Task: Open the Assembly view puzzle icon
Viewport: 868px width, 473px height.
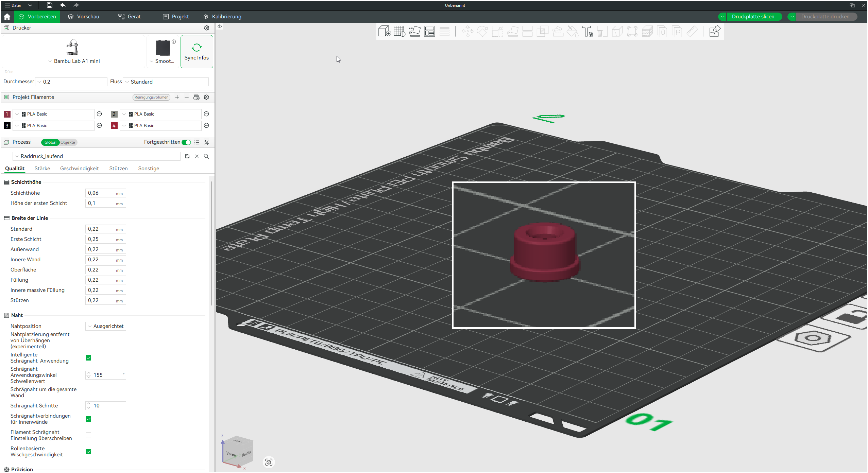Action: tap(714, 31)
